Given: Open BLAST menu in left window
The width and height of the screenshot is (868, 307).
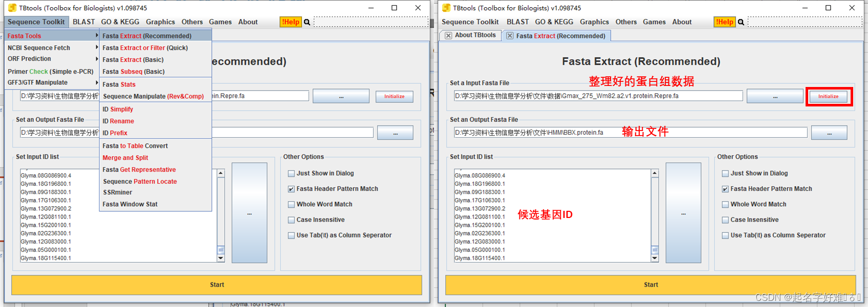Looking at the screenshot, I should pos(84,22).
